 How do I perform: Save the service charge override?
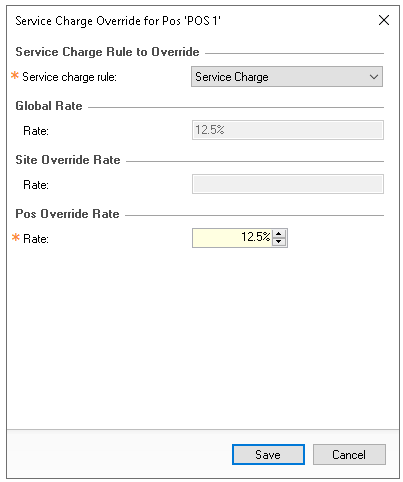tap(268, 454)
